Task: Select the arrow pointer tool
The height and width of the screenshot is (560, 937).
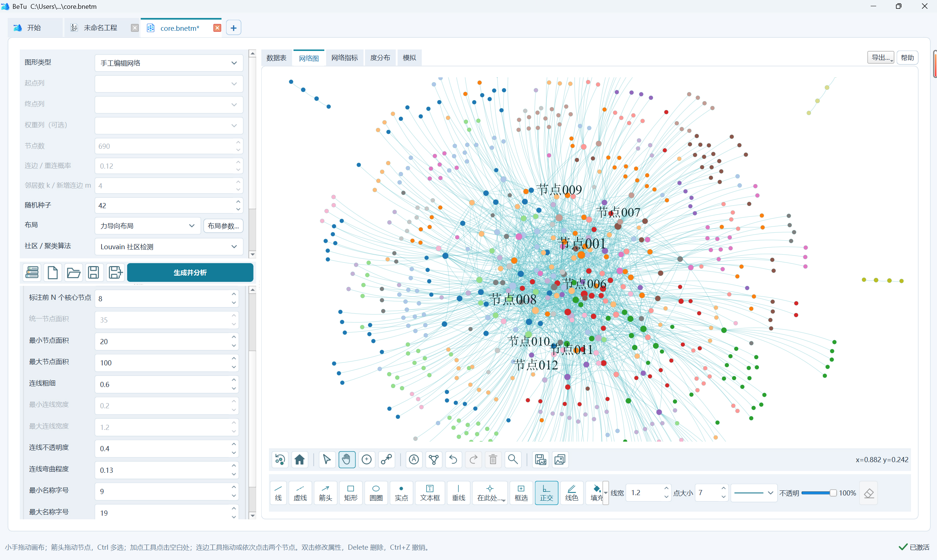Action: (x=327, y=459)
